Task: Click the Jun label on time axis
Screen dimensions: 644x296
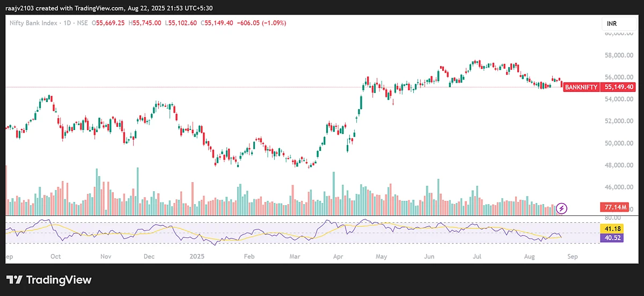Action: tap(429, 257)
